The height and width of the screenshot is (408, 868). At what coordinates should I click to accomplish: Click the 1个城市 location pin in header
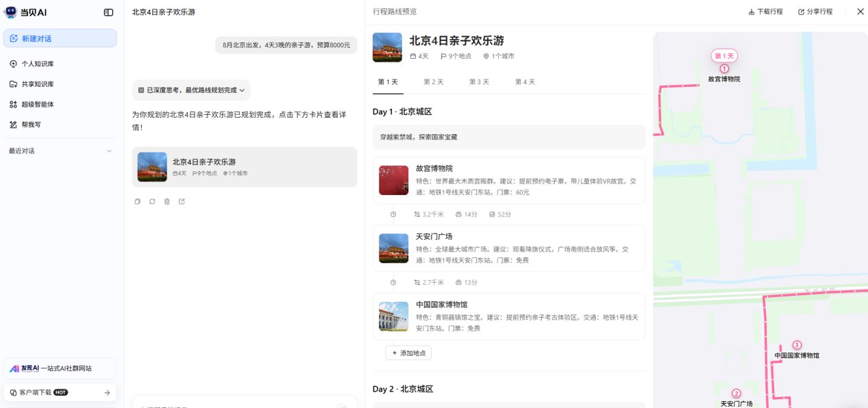tap(486, 56)
